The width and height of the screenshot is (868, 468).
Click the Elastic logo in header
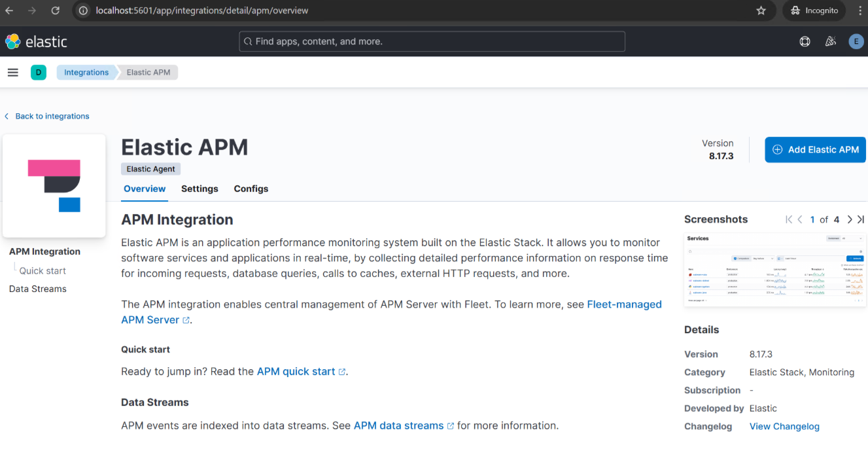click(x=36, y=42)
